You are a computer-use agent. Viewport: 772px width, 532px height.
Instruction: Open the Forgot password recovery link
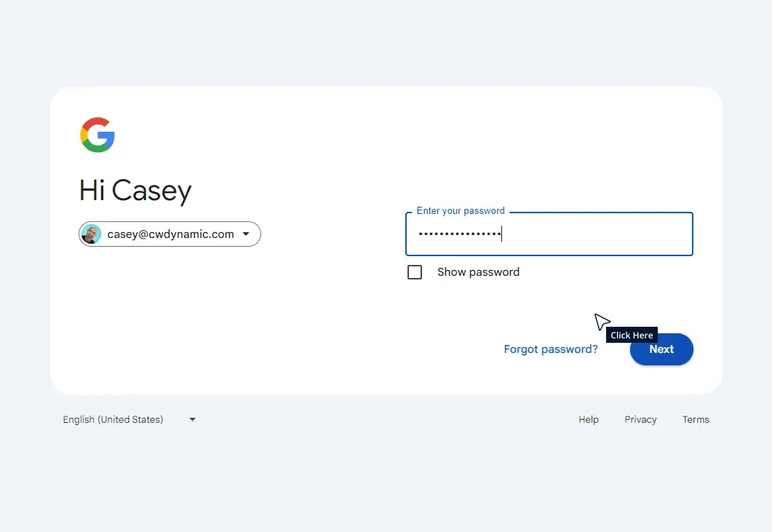click(551, 349)
